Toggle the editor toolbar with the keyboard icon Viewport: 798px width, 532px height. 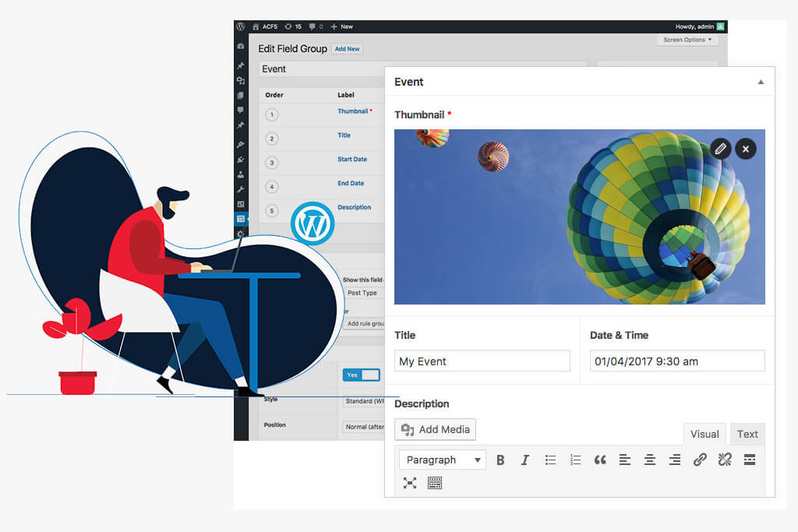pyautogui.click(x=435, y=483)
